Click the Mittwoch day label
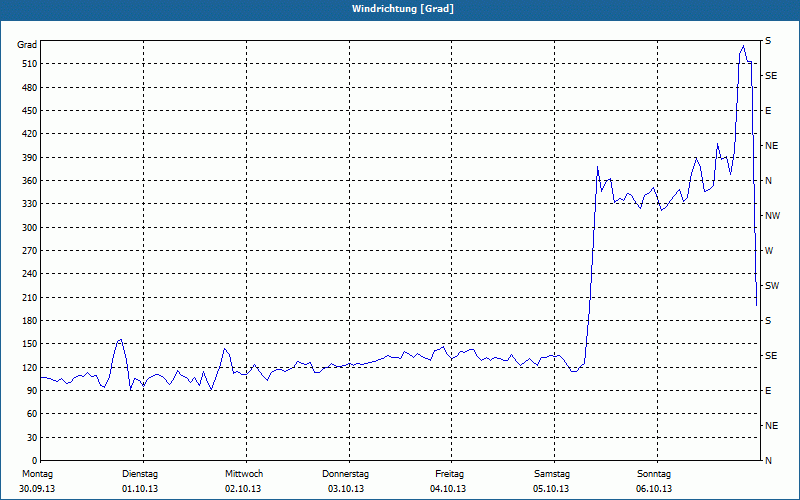Viewport: 800px width, 500px height. [244, 474]
